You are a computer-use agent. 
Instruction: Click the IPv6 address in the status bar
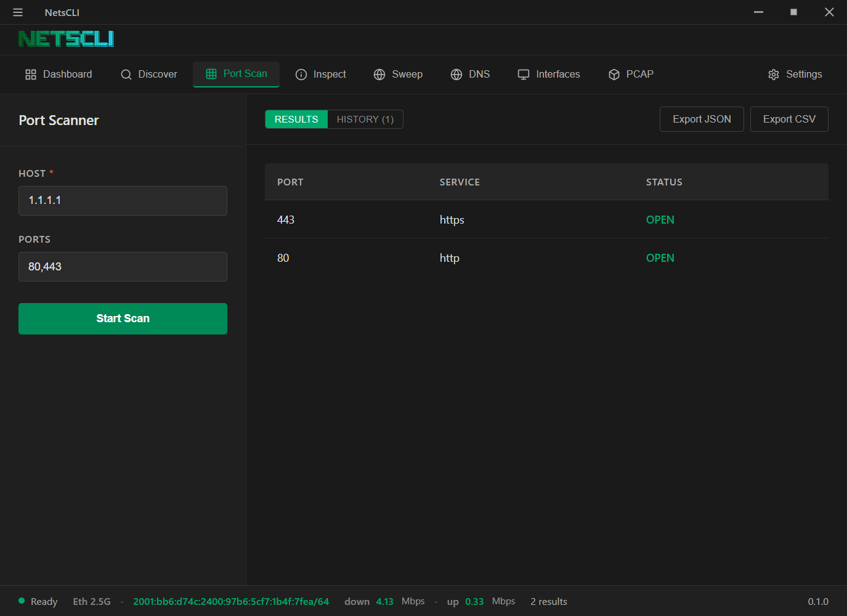[x=230, y=601]
